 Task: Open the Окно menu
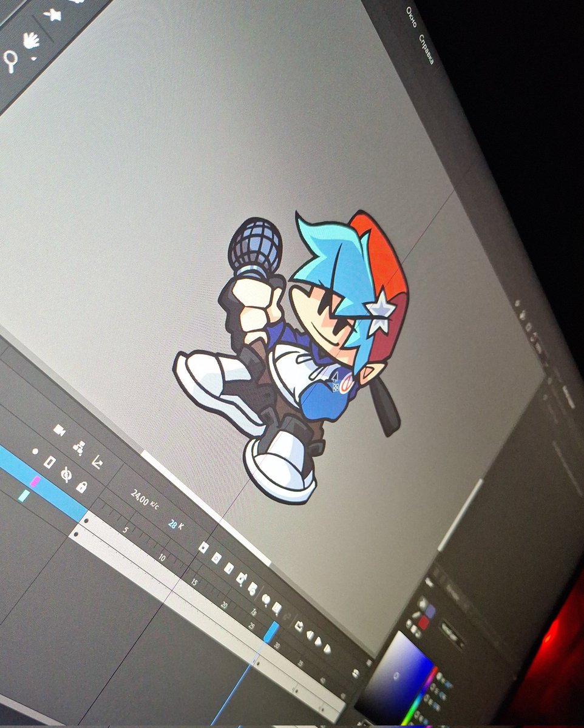click(411, 18)
